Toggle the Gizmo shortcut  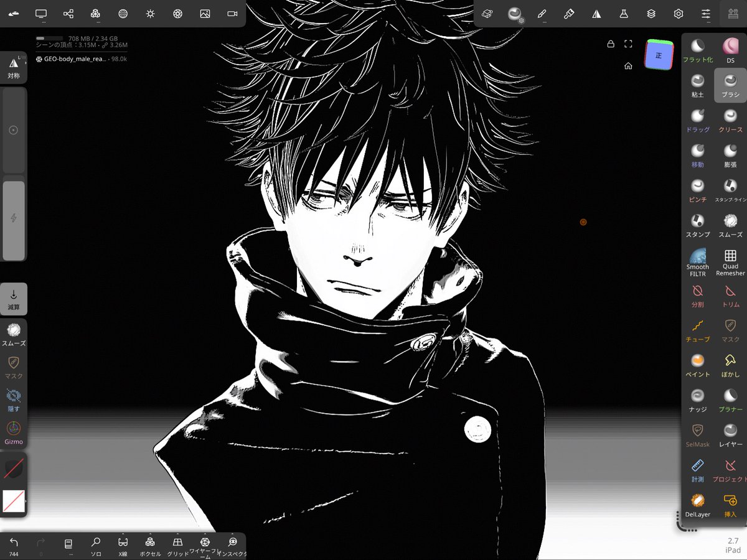[x=14, y=433]
